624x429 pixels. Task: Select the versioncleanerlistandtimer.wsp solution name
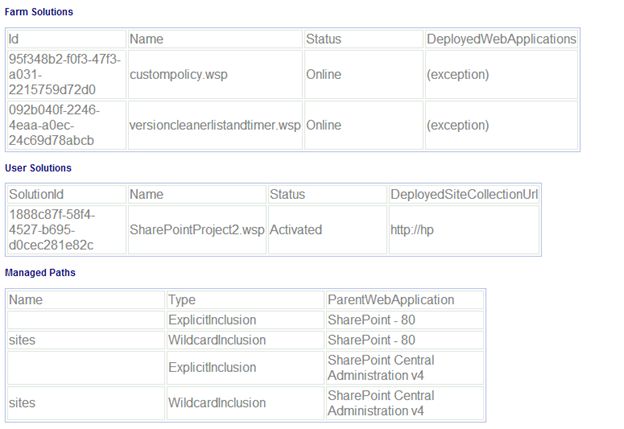[215, 125]
